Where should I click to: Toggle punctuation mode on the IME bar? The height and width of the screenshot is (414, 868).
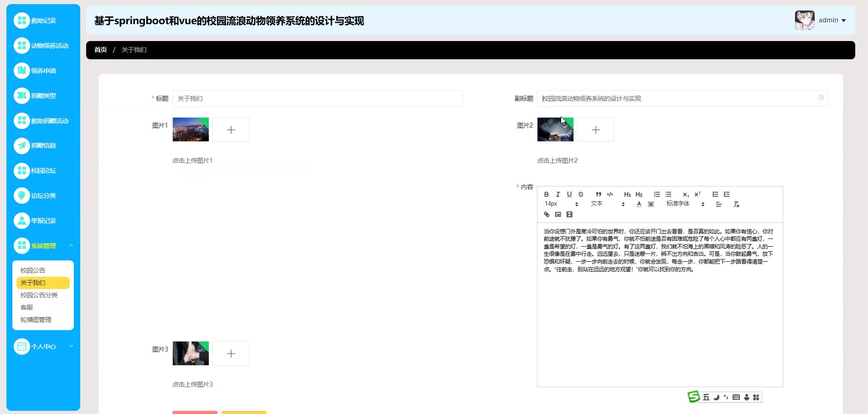[x=726, y=397]
